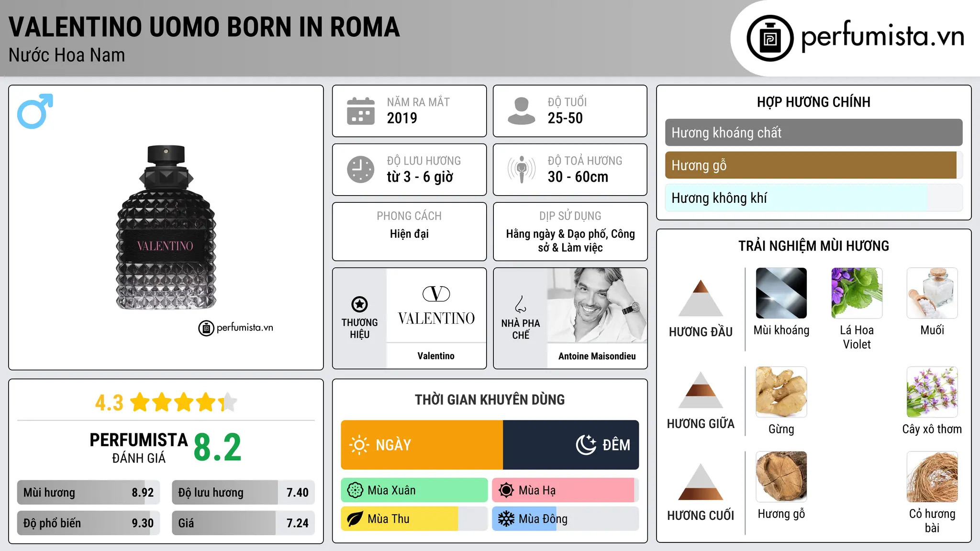Click the Nước Hoa Nam subtitle
This screenshot has height=551, width=980.
coord(67,55)
